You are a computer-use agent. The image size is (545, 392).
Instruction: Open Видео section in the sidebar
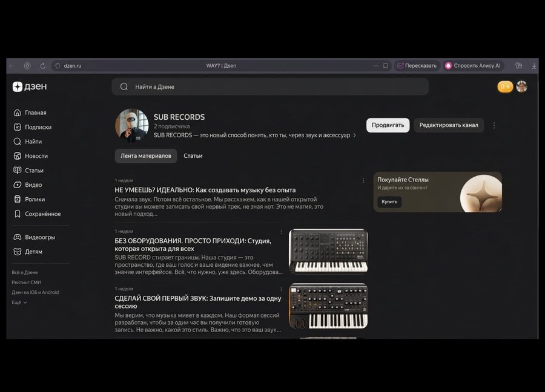click(28, 185)
